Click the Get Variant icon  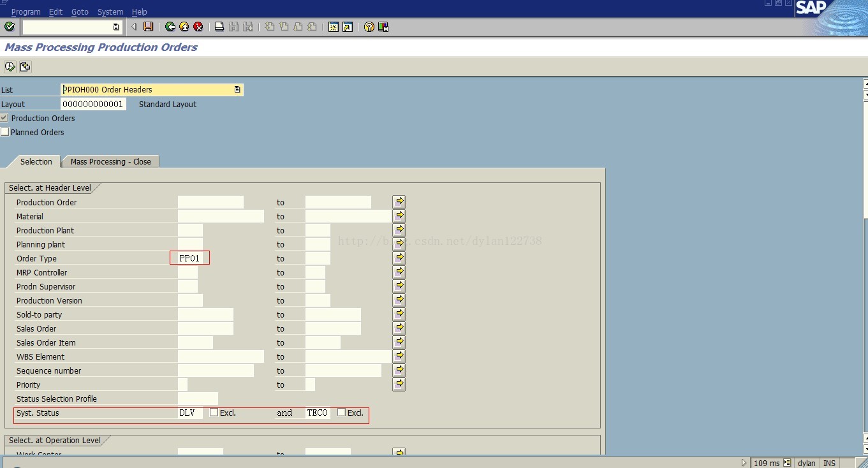25,66
